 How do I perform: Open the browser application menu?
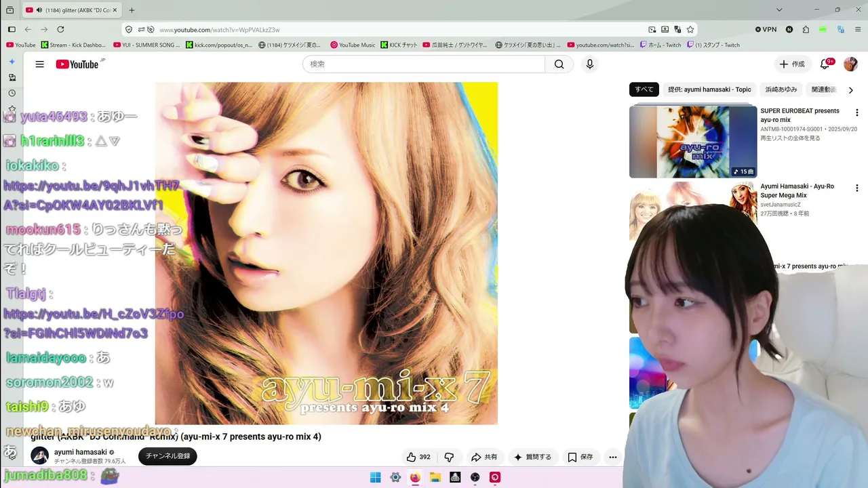click(x=857, y=30)
